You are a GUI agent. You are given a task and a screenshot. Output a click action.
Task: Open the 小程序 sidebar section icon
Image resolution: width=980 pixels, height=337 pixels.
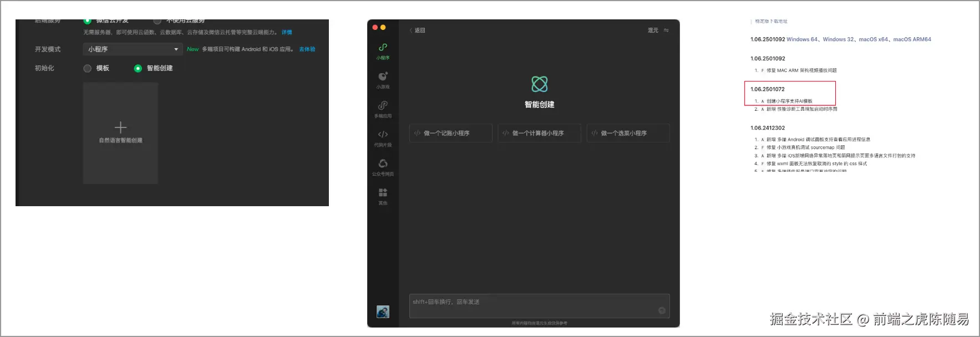(x=383, y=48)
